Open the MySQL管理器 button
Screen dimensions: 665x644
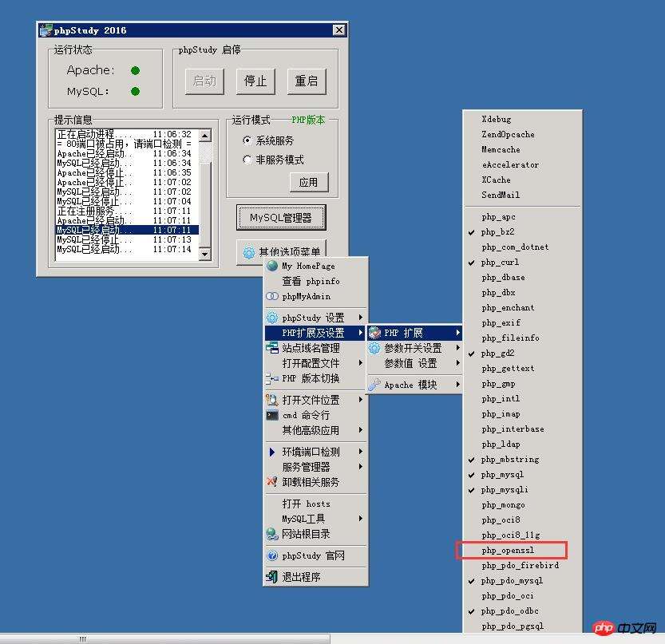point(281,217)
